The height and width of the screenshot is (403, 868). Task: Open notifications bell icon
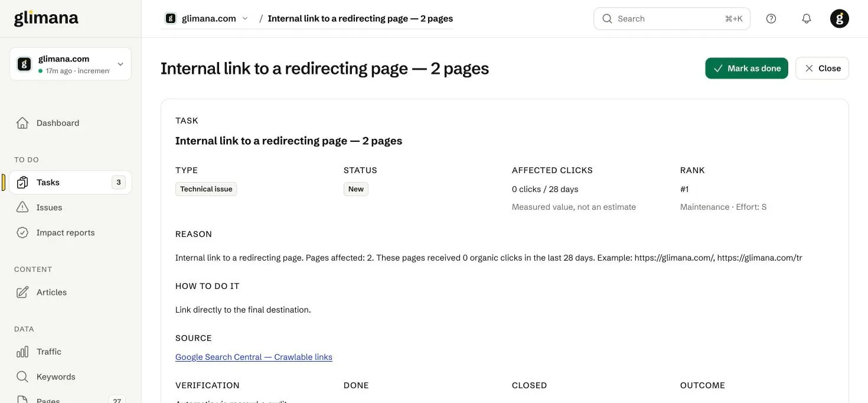807,18
